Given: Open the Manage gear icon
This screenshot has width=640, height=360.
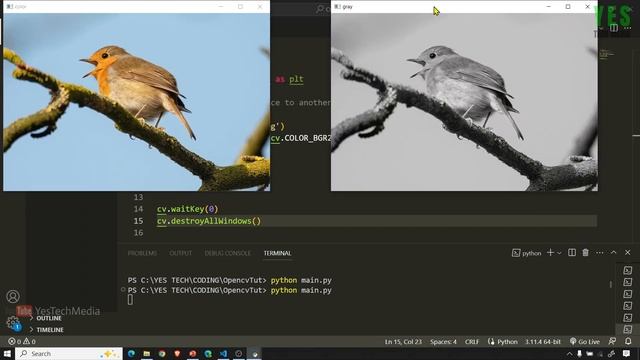Looking at the screenshot, I should [x=13, y=322].
